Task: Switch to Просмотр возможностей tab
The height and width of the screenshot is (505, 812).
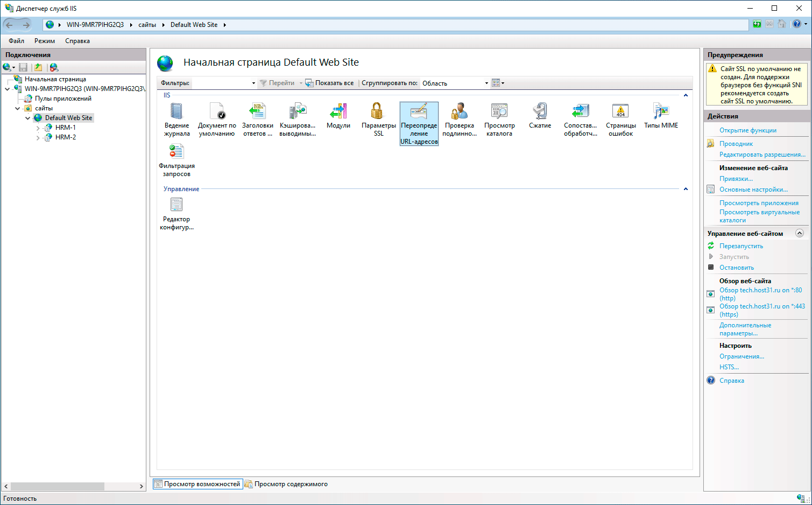Action: point(197,484)
